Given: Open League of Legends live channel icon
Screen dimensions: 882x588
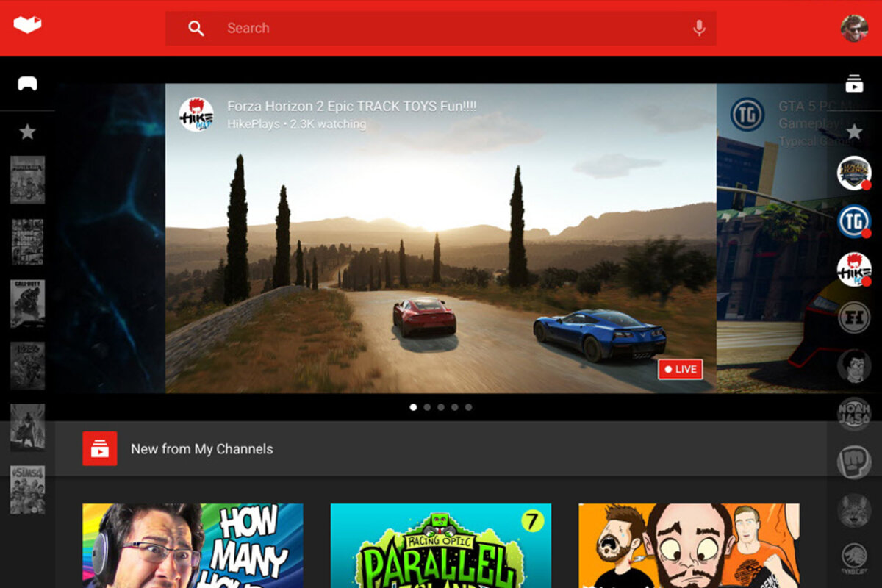Looking at the screenshot, I should coord(854,173).
